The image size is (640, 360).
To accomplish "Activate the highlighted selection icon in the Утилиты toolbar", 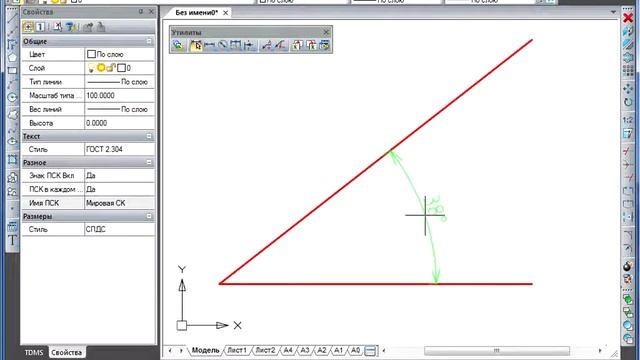I will point(196,45).
